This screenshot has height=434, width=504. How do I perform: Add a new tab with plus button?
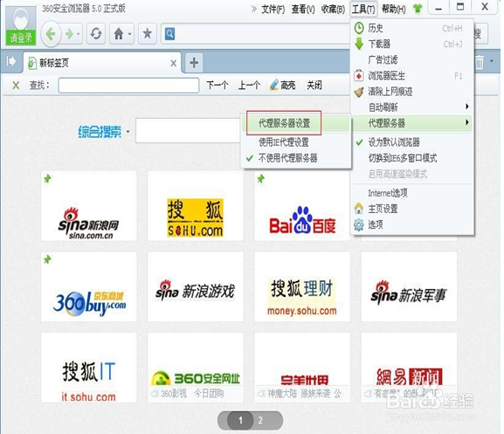click(194, 62)
